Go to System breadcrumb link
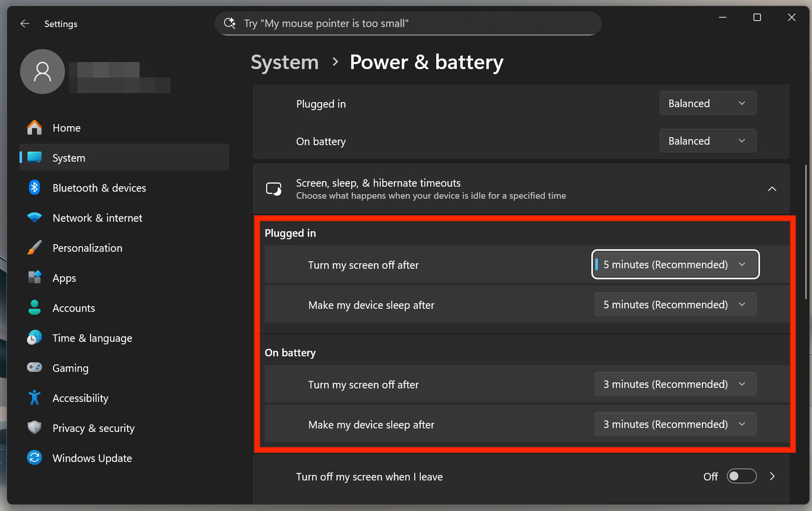The height and width of the screenshot is (511, 812). pyautogui.click(x=284, y=63)
